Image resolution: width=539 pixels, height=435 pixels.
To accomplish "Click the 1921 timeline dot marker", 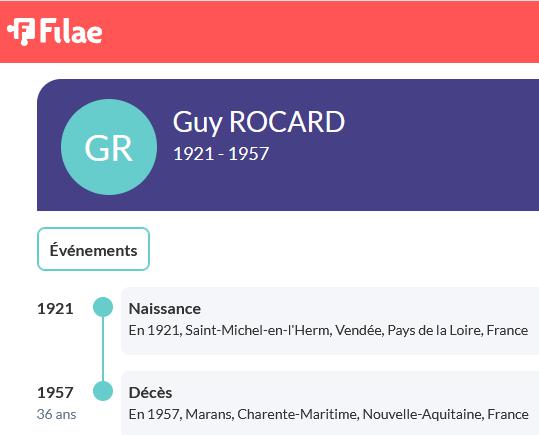I will coord(103,307).
